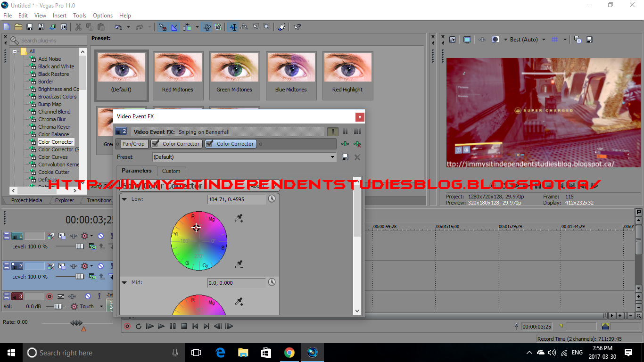Viewport: 644px width, 362px height.
Task: Collapse the Mid color wheel section
Action: tap(124, 283)
